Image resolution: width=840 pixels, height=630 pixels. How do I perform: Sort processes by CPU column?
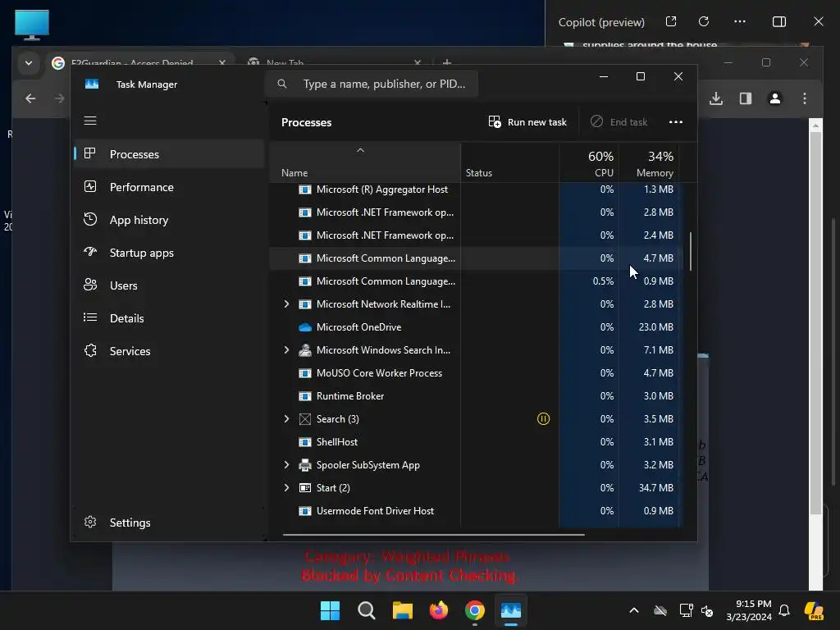coord(589,163)
